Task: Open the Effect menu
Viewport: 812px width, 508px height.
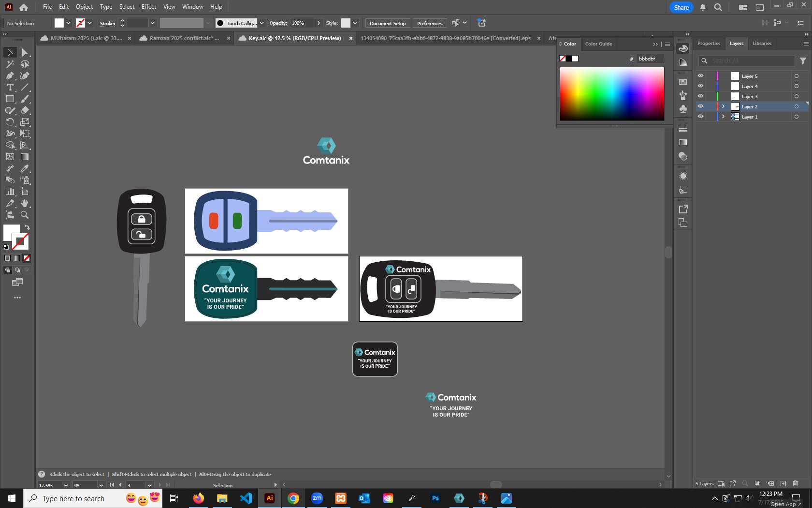Action: [149, 7]
